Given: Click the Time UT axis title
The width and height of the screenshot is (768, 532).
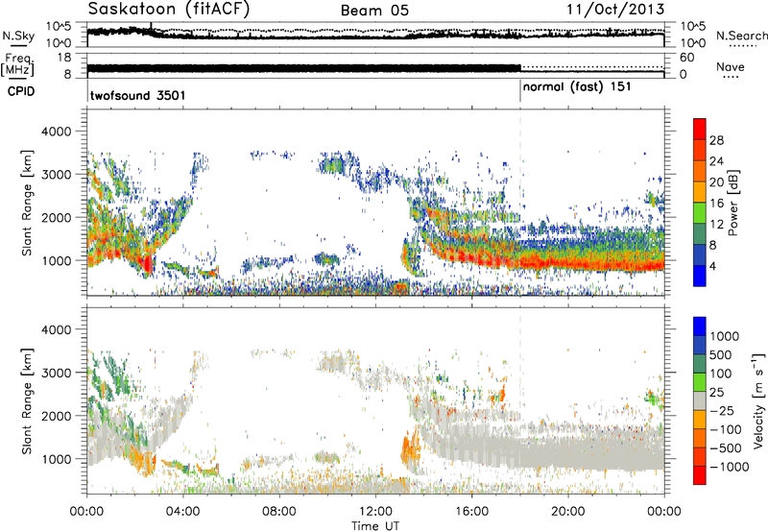Looking at the screenshot, I should pos(375,526).
